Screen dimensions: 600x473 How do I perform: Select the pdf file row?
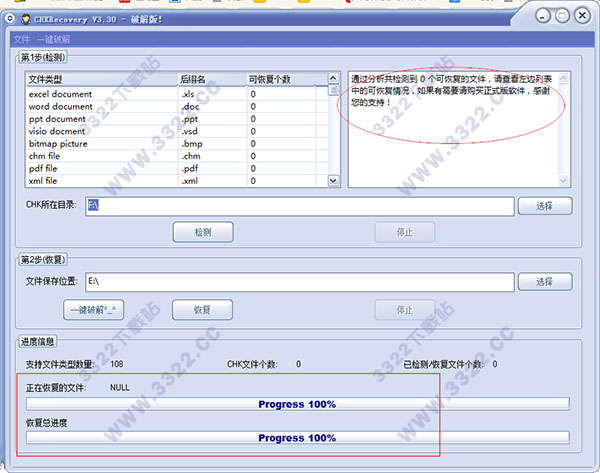[x=177, y=168]
